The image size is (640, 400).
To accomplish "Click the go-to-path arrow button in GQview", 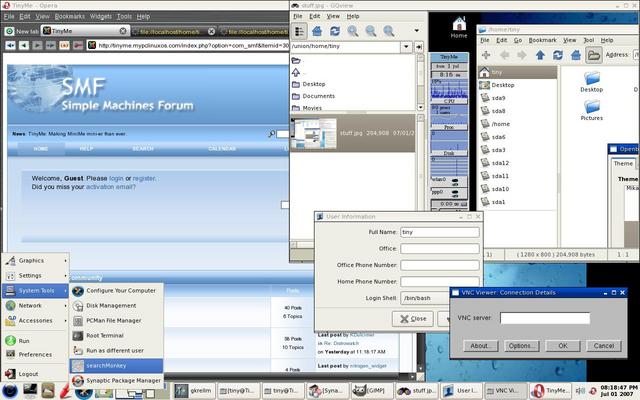I will (419, 47).
